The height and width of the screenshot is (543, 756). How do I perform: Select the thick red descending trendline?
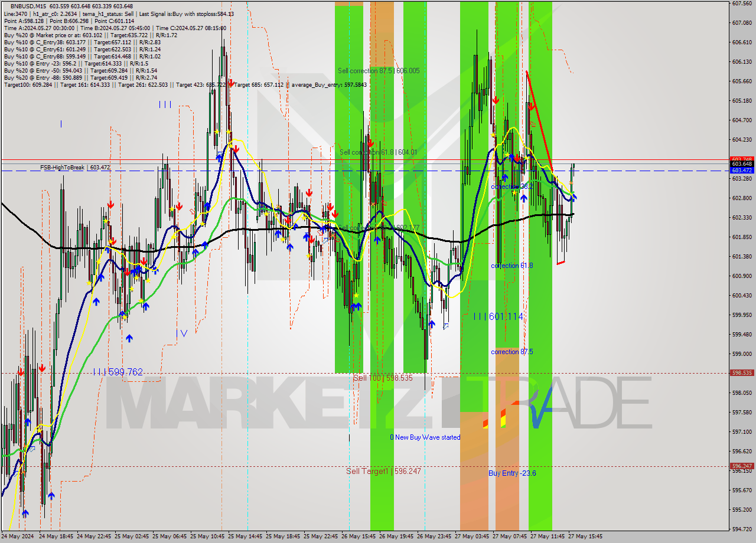coord(539,121)
